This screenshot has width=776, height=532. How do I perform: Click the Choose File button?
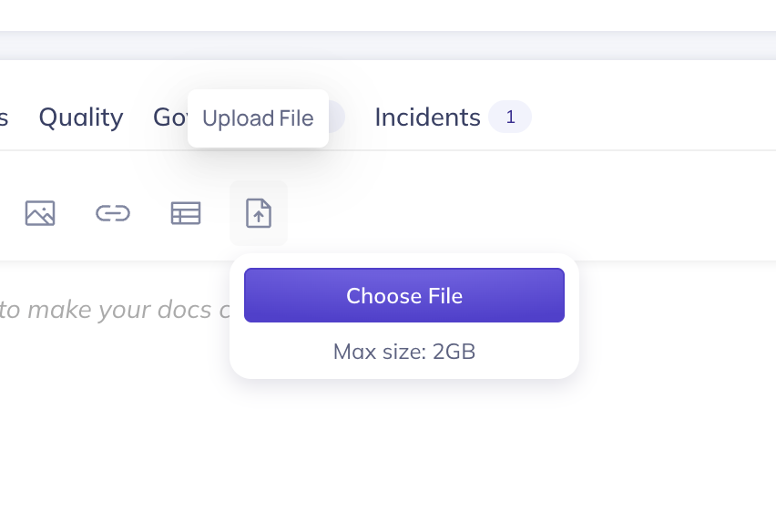point(404,295)
